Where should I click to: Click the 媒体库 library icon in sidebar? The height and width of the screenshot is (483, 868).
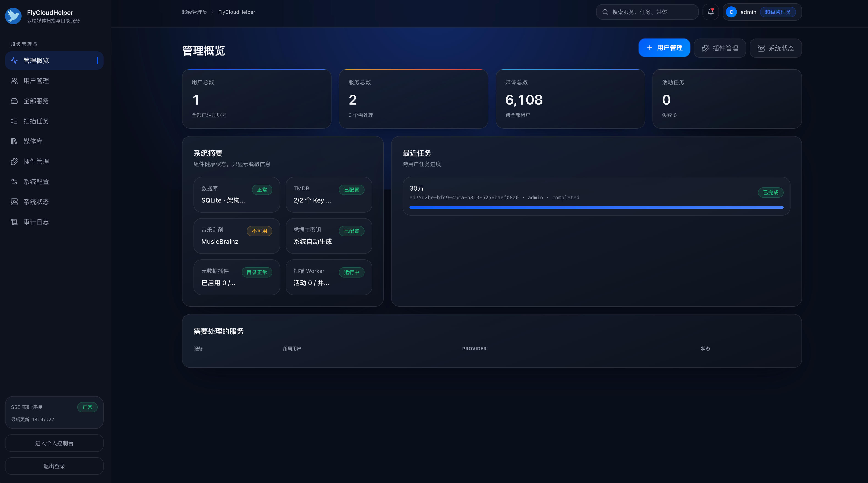14,141
